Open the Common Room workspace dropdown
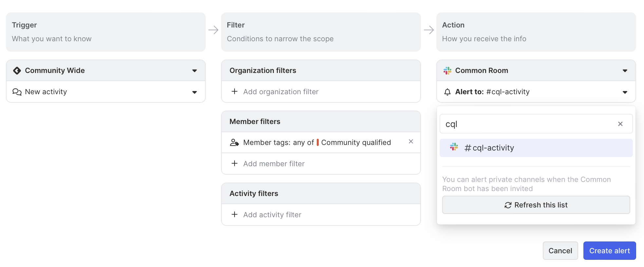Image resolution: width=644 pixels, height=267 pixels. pyautogui.click(x=625, y=71)
